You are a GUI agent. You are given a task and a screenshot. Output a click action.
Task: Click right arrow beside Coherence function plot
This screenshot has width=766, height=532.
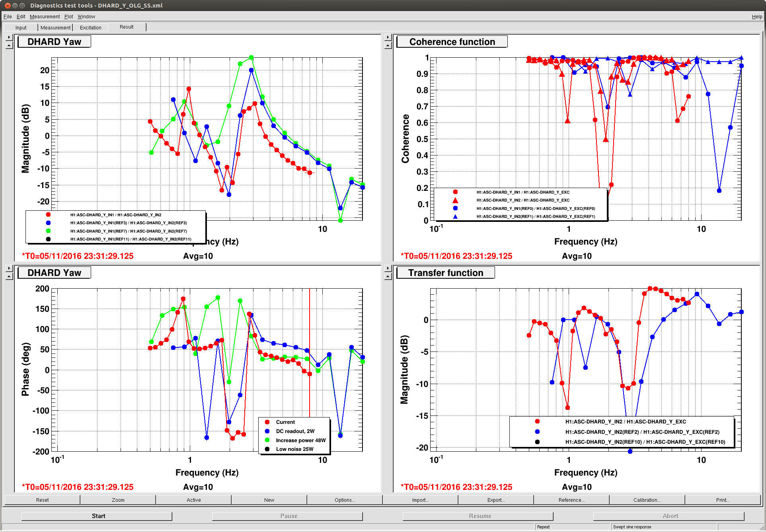[388, 37]
